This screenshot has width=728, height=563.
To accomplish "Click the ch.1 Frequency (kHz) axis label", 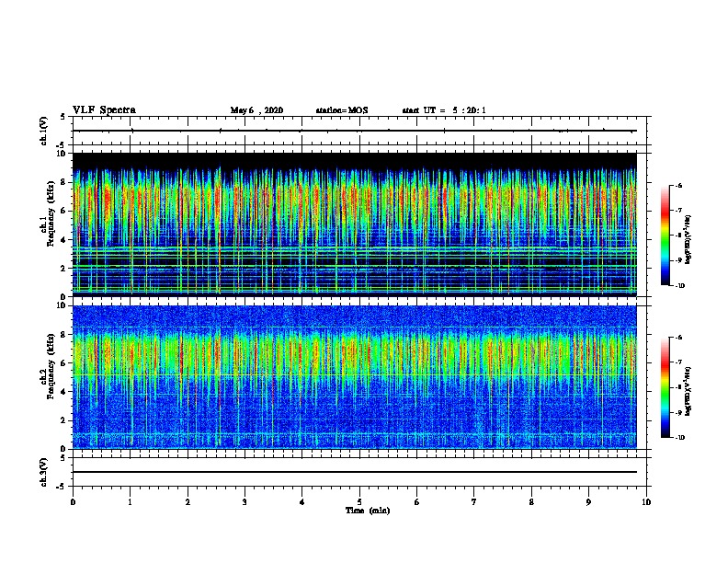I will [x=48, y=213].
